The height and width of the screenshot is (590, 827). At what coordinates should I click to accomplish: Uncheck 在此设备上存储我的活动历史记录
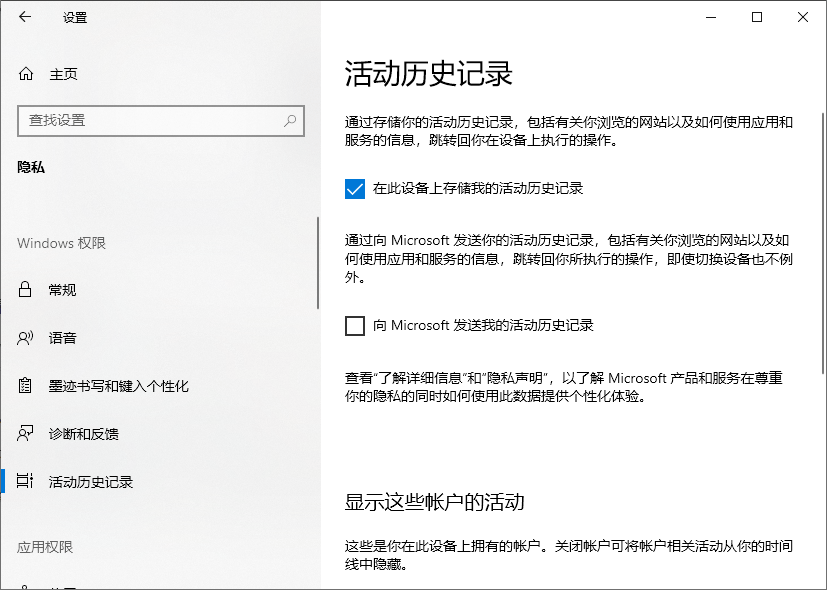coord(355,189)
